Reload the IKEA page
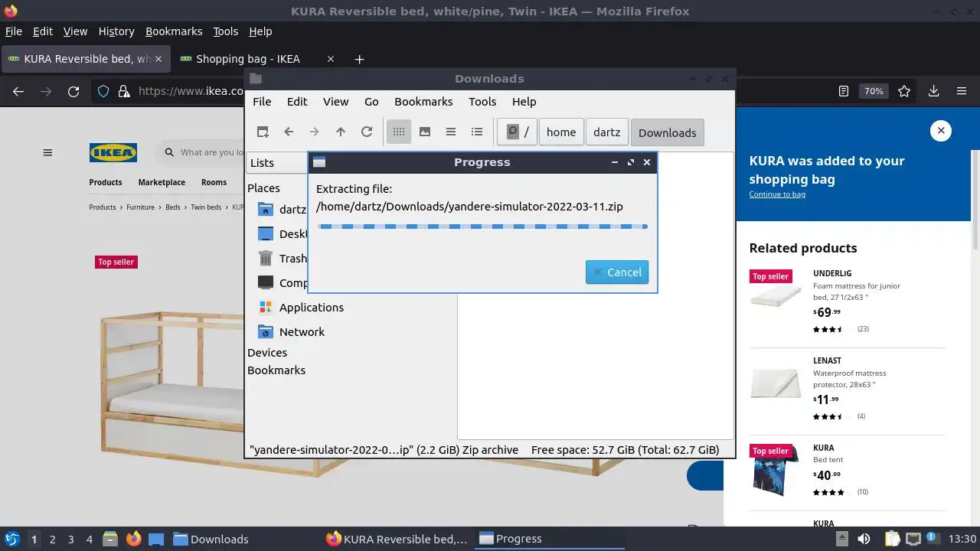This screenshot has height=551, width=980. [x=73, y=91]
